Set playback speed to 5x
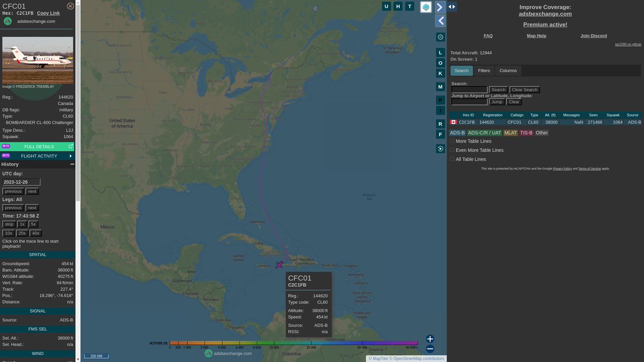Viewport: 644px width, 362px height. (x=33, y=224)
